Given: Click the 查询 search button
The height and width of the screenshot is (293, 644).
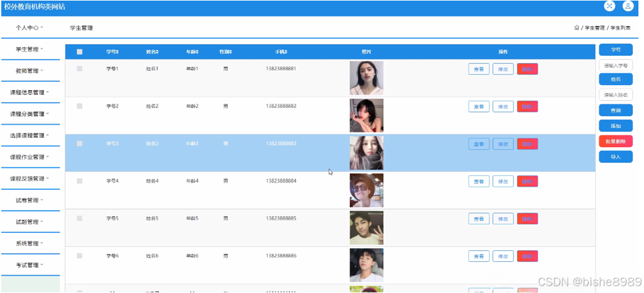Looking at the screenshot, I should coord(615,110).
